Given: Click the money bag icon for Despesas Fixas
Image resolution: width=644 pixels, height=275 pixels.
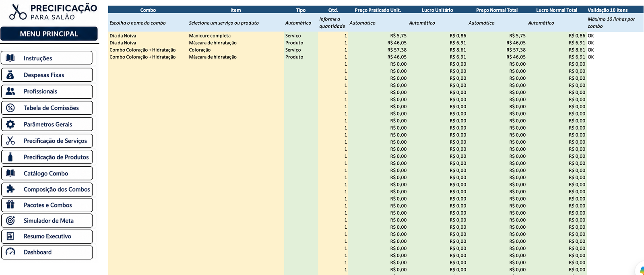Looking at the screenshot, I should (10, 75).
